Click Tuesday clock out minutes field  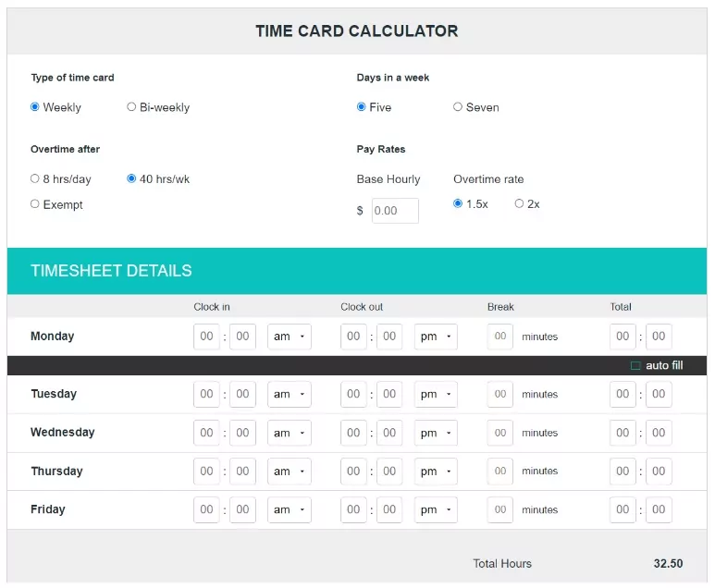coord(389,394)
